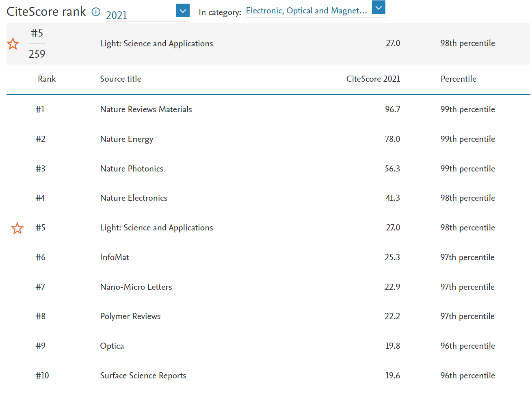
Task: Open the 2021 year dropdown arrow
Action: (x=183, y=11)
